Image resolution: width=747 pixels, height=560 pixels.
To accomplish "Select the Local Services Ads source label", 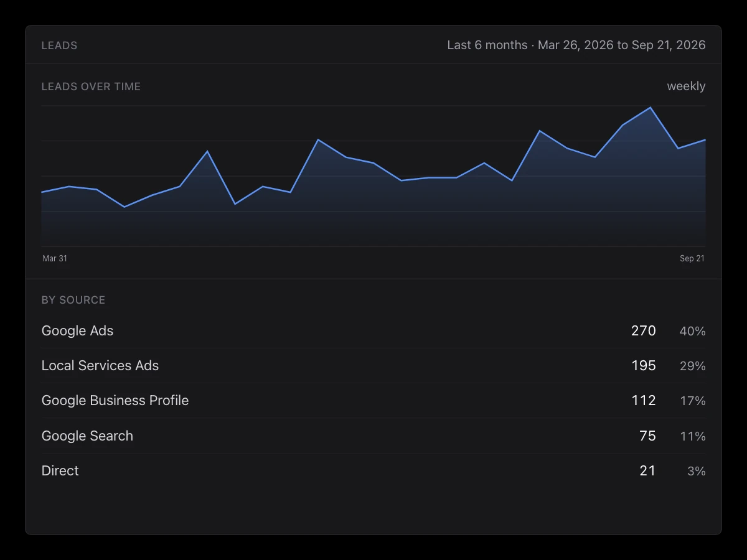I will [x=100, y=366].
